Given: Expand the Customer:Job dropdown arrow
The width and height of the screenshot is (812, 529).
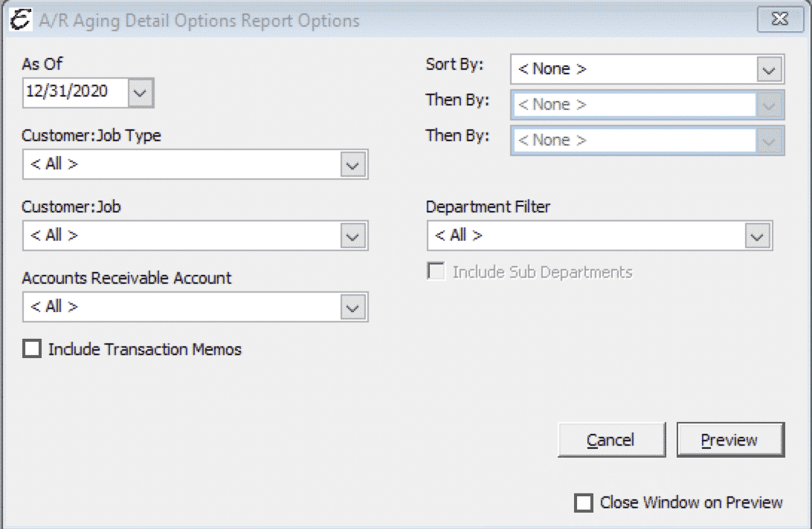Looking at the screenshot, I should pos(354,236).
